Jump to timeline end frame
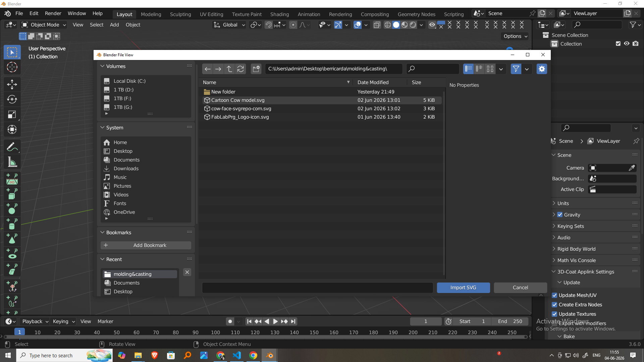644x362 pixels. click(293, 321)
